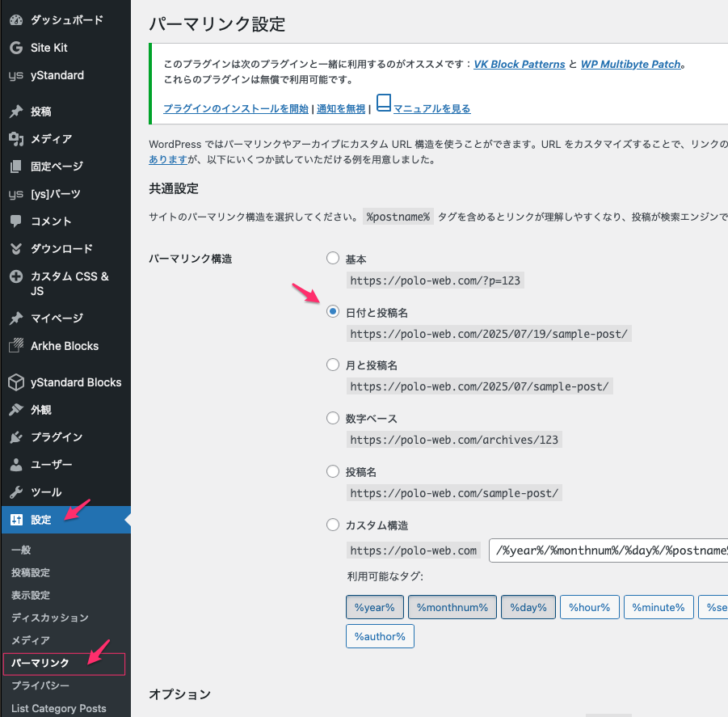The height and width of the screenshot is (717, 728).
Task: Click the pushpin icon beside 投稿
Action: click(15, 112)
